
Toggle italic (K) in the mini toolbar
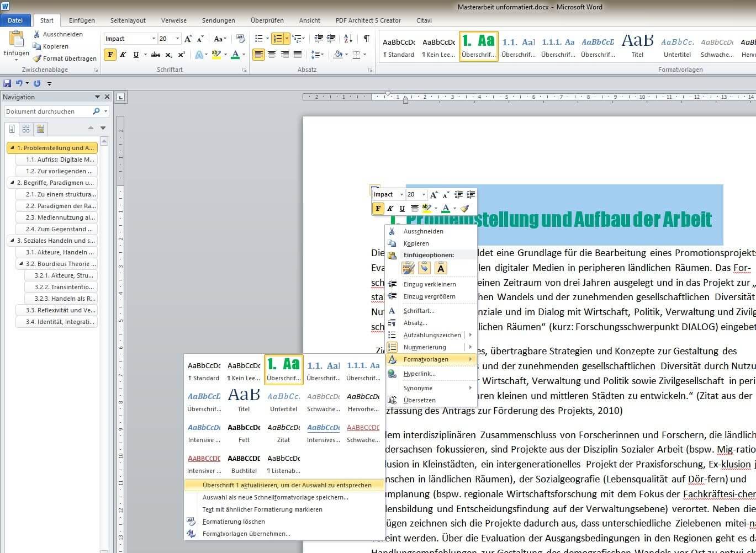(390, 208)
